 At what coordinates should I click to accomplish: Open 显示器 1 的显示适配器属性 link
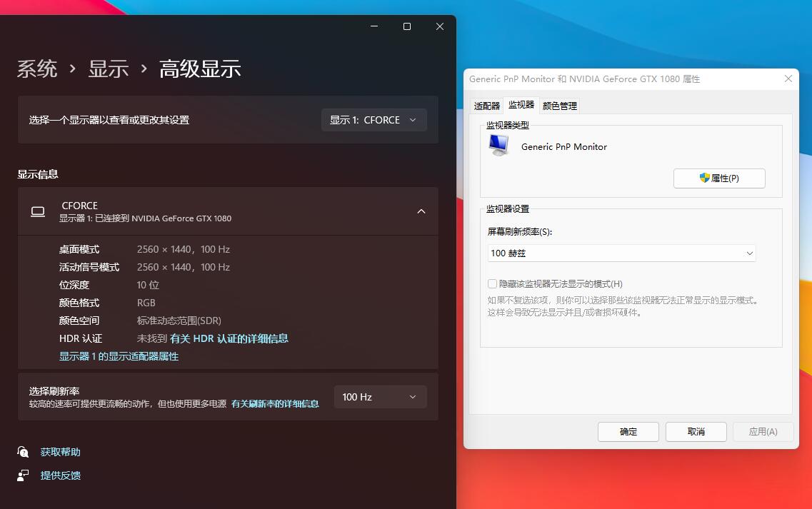[x=119, y=356]
